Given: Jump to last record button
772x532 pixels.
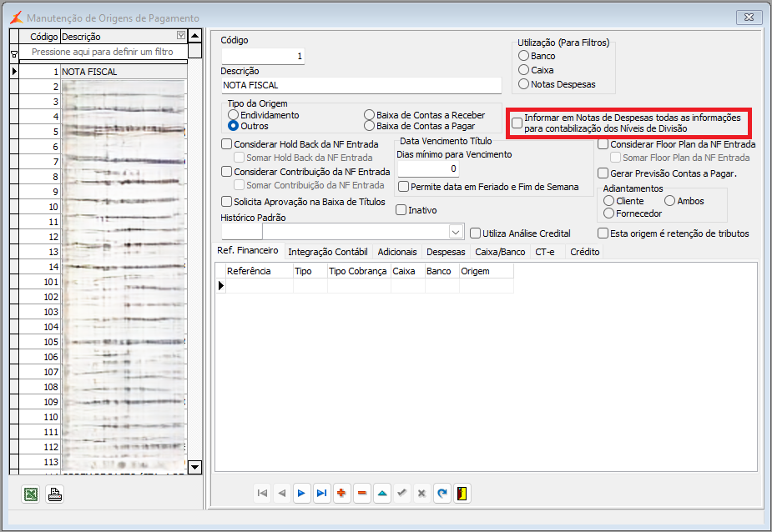Looking at the screenshot, I should [x=321, y=493].
